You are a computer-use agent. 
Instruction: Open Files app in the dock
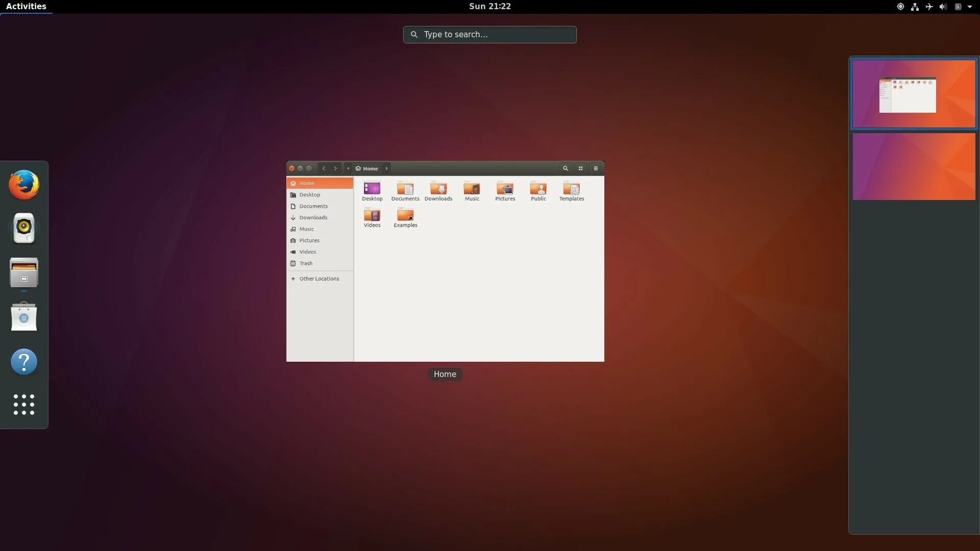pyautogui.click(x=24, y=272)
